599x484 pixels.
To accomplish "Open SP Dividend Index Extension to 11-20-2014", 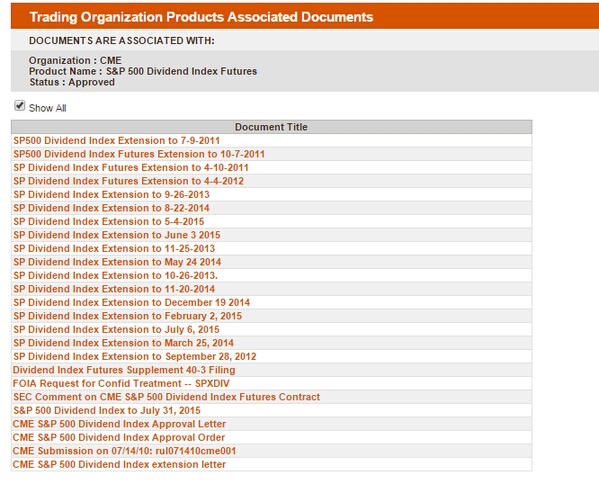I will 114,289.
